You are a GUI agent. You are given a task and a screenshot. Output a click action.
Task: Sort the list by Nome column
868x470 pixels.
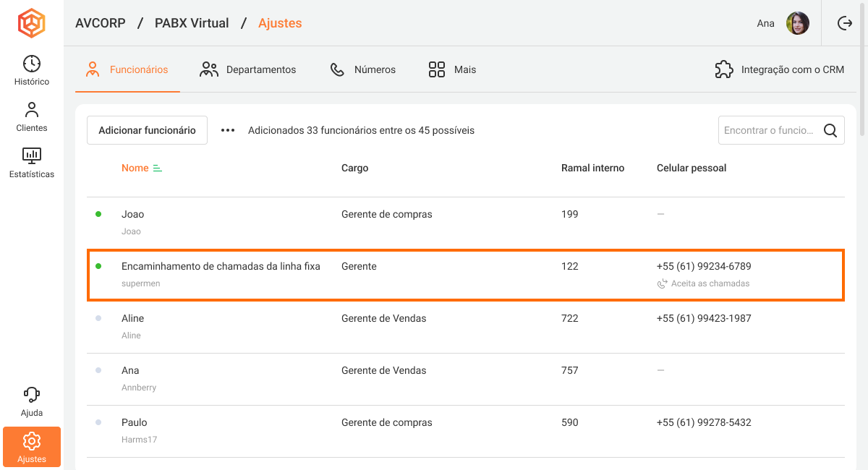pos(135,168)
